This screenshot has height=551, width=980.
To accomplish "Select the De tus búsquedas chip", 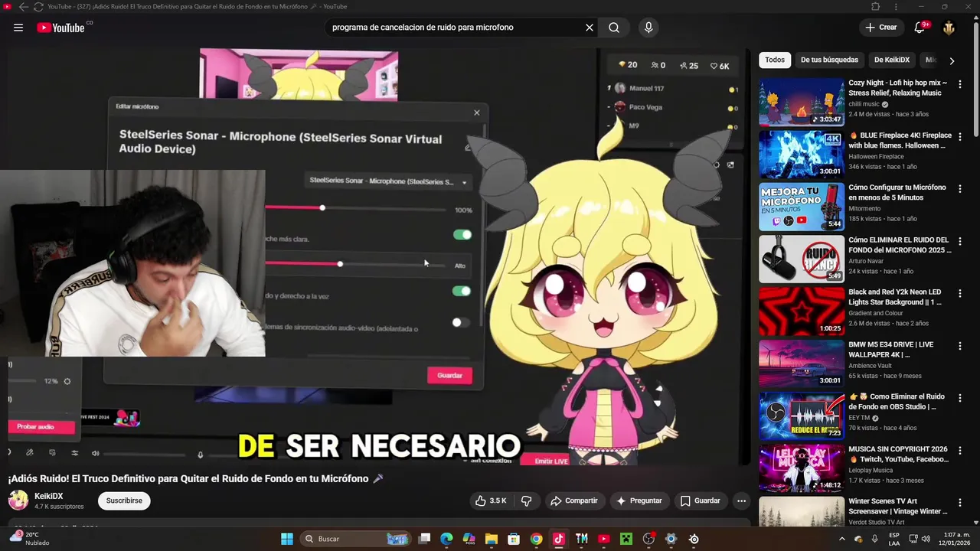I will tap(829, 60).
